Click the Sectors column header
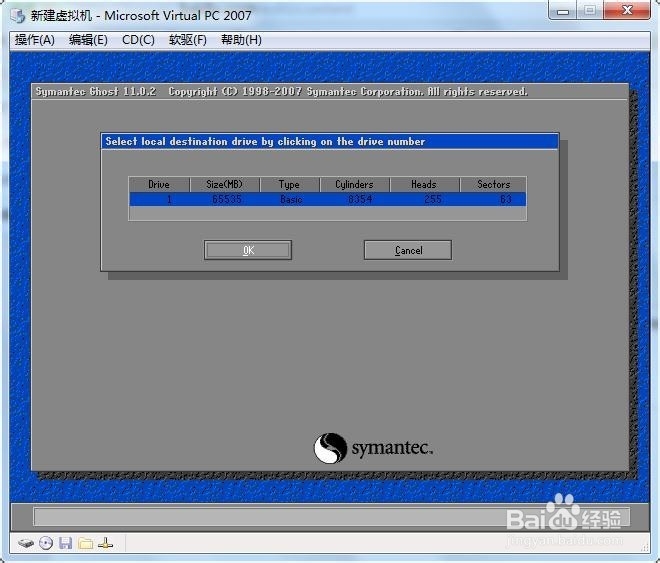 coord(493,184)
